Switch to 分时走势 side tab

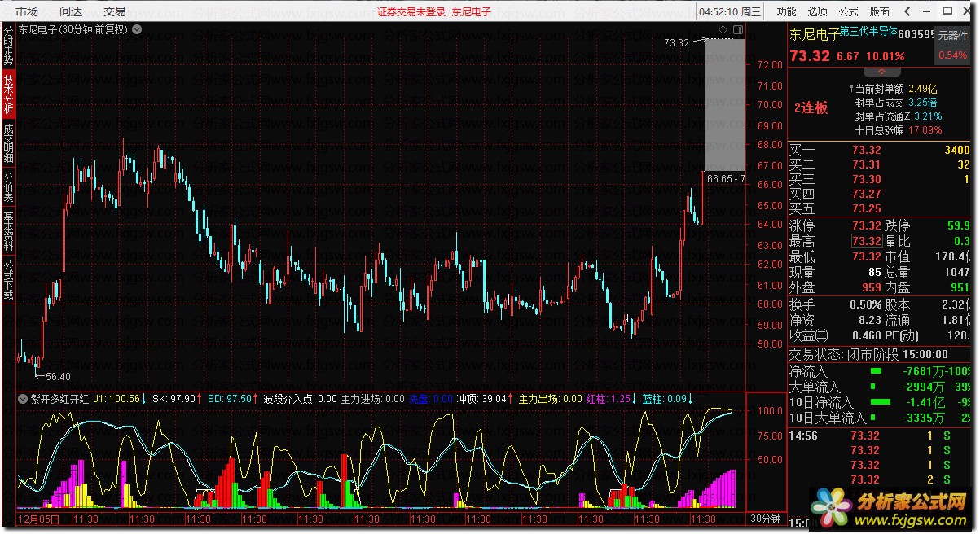tap(8, 46)
